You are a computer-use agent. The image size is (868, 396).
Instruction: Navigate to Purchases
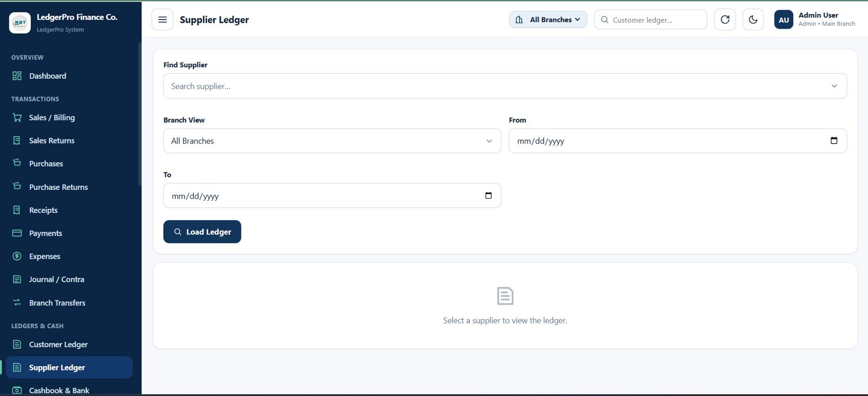69,163
